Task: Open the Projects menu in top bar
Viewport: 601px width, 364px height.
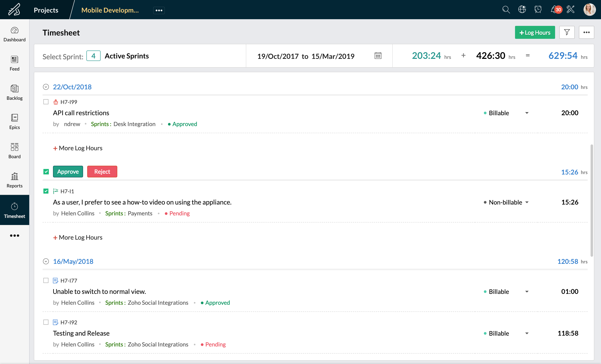Action: tap(46, 10)
